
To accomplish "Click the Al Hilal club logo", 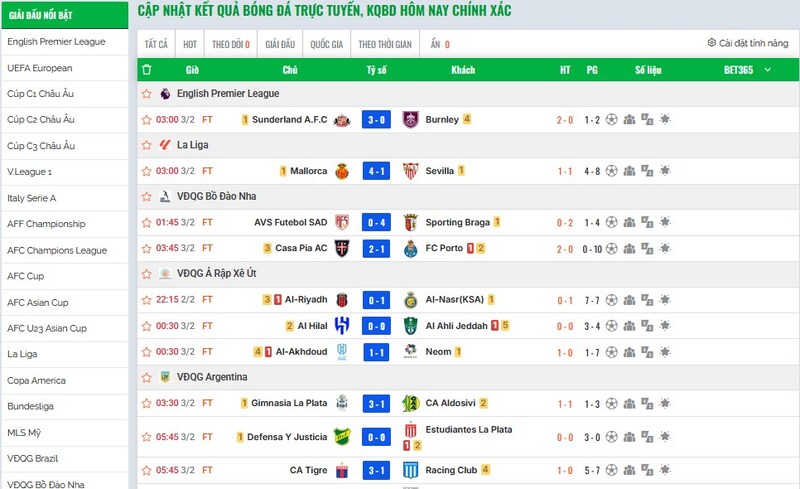I will coord(342,325).
